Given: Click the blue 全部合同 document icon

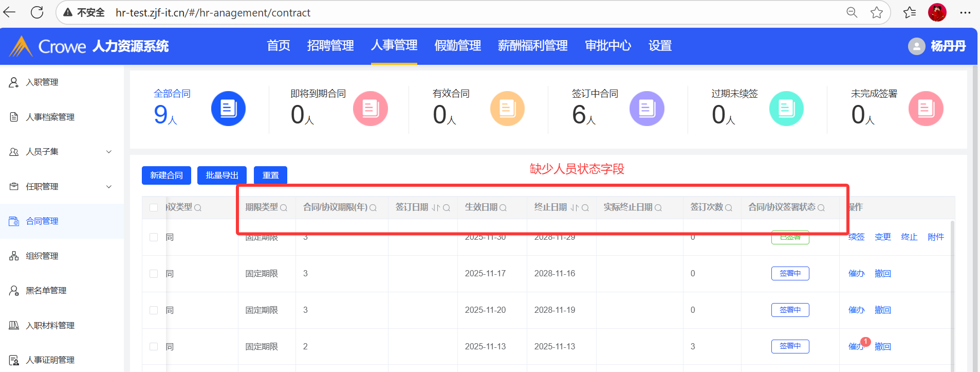Looking at the screenshot, I should tap(228, 109).
